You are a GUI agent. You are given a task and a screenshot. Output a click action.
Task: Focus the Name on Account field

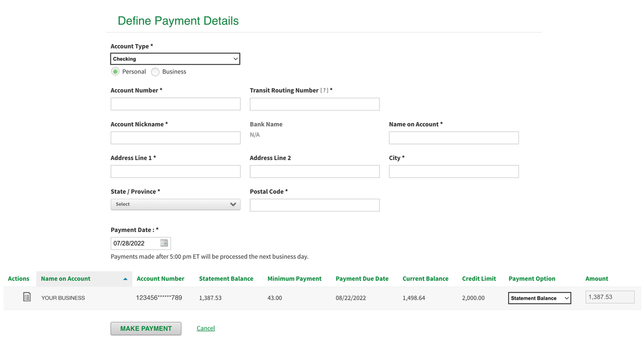coord(453,138)
